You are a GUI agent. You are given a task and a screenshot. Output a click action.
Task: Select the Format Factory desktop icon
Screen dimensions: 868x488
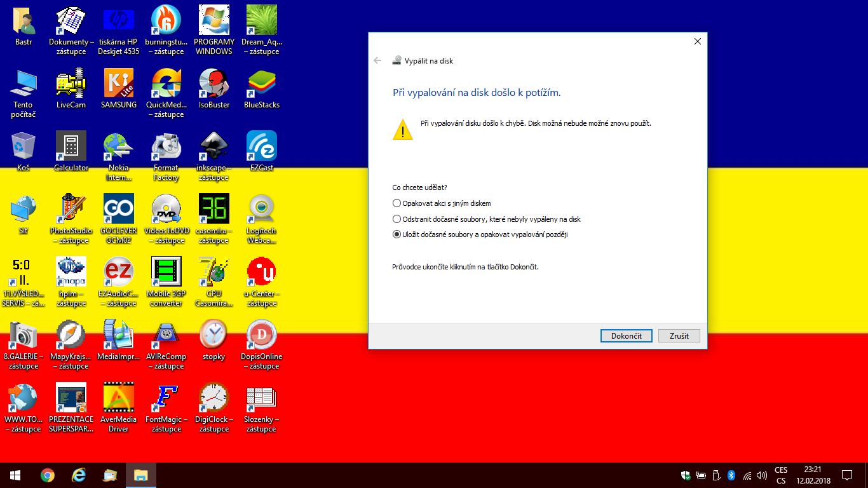[166, 152]
